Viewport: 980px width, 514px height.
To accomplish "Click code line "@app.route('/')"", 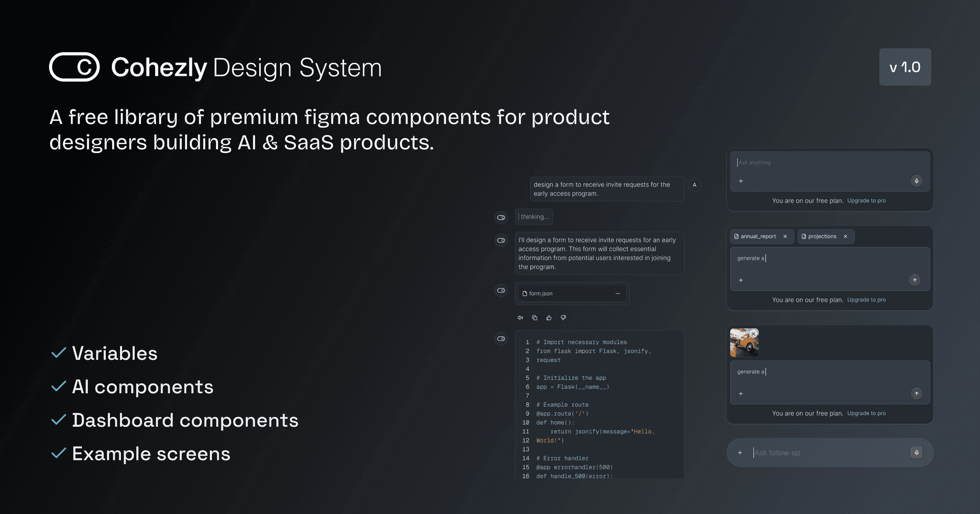I will tap(562, 414).
